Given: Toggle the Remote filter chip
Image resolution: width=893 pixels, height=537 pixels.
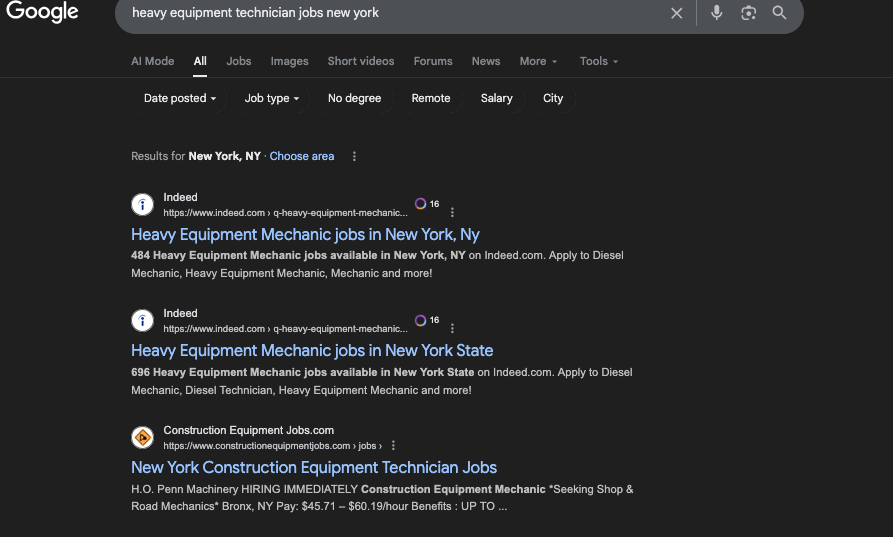Looking at the screenshot, I should (x=431, y=98).
